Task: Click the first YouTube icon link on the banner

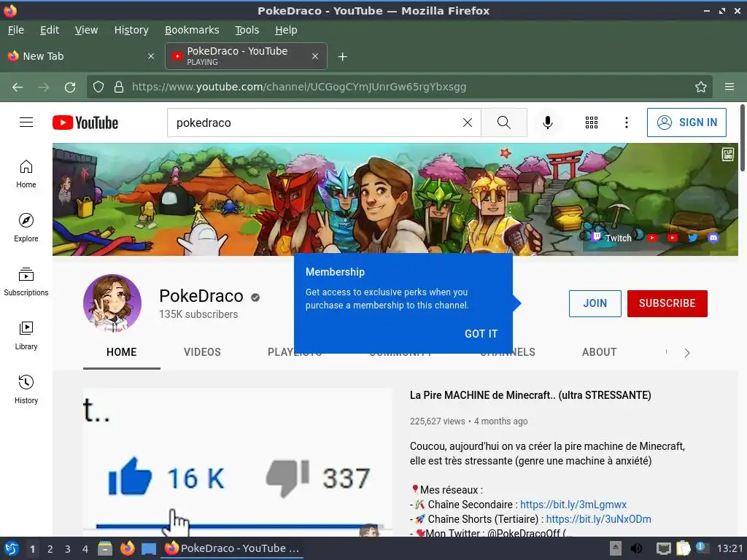Action: (x=652, y=238)
